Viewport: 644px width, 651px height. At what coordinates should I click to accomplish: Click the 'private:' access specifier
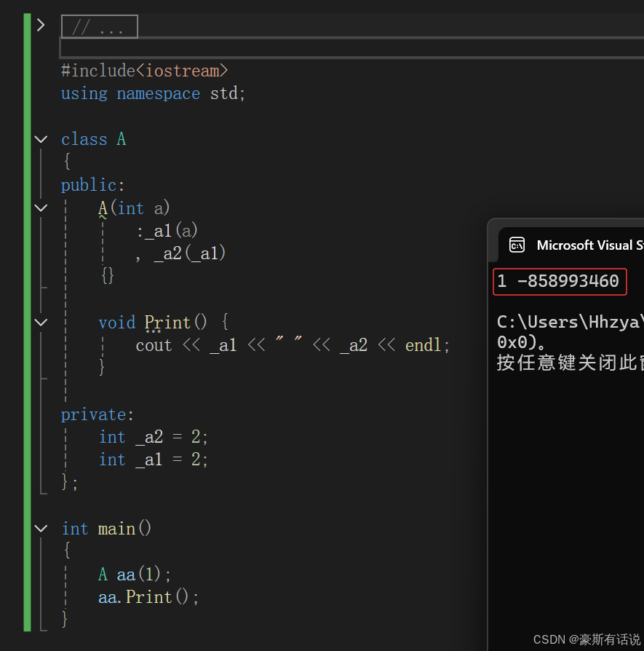(x=98, y=414)
